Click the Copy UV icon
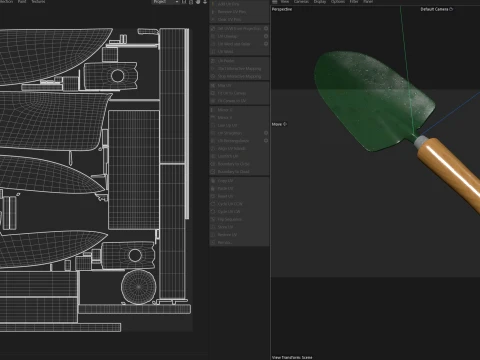 pyautogui.click(x=213, y=181)
